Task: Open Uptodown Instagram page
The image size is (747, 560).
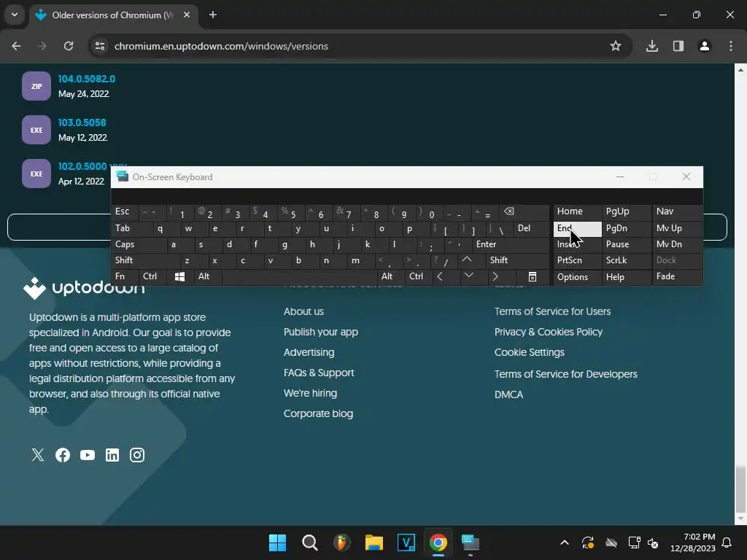Action: pos(136,455)
